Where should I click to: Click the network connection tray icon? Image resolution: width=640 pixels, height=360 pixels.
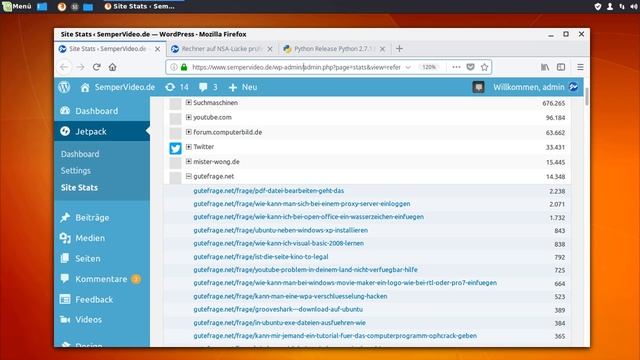[622, 7]
